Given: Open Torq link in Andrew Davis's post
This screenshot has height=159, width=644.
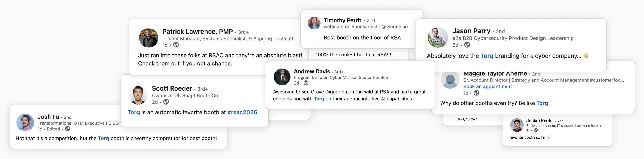Looking at the screenshot, I should click(319, 99).
